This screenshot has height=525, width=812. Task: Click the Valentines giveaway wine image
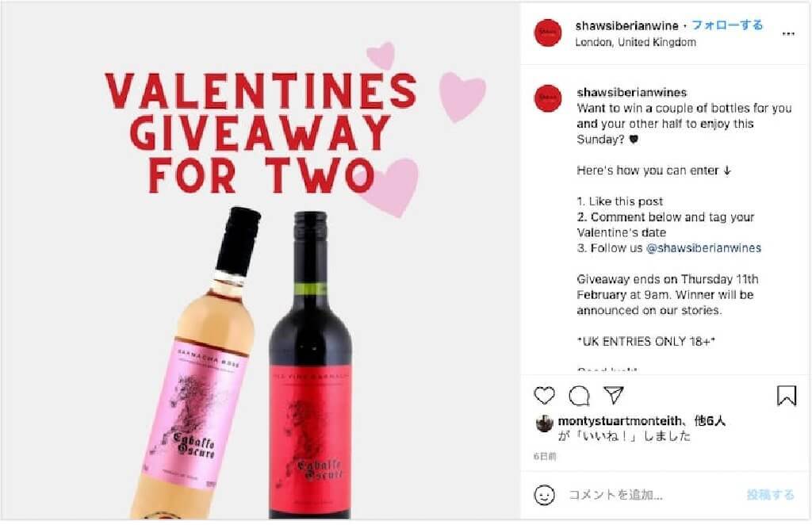click(x=260, y=260)
